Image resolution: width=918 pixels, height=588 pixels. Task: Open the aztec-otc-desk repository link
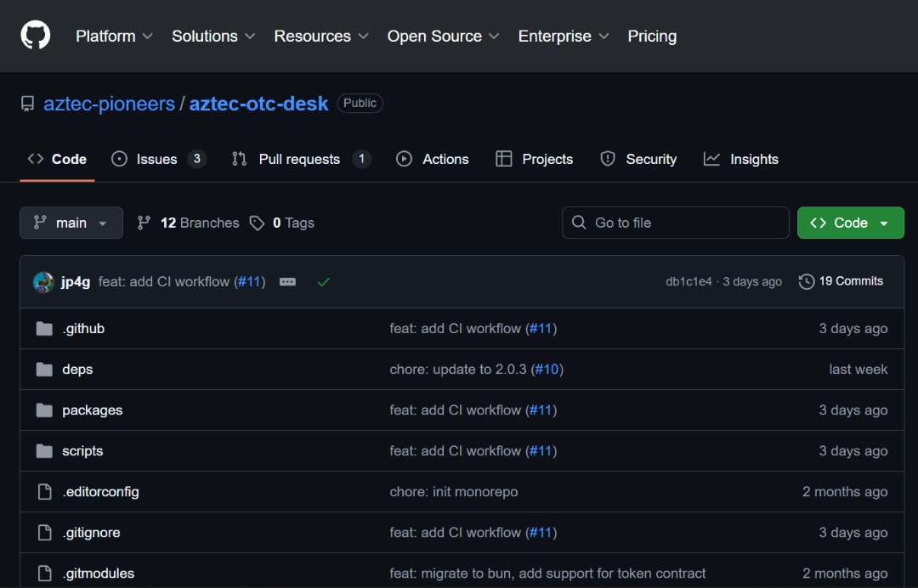258,104
